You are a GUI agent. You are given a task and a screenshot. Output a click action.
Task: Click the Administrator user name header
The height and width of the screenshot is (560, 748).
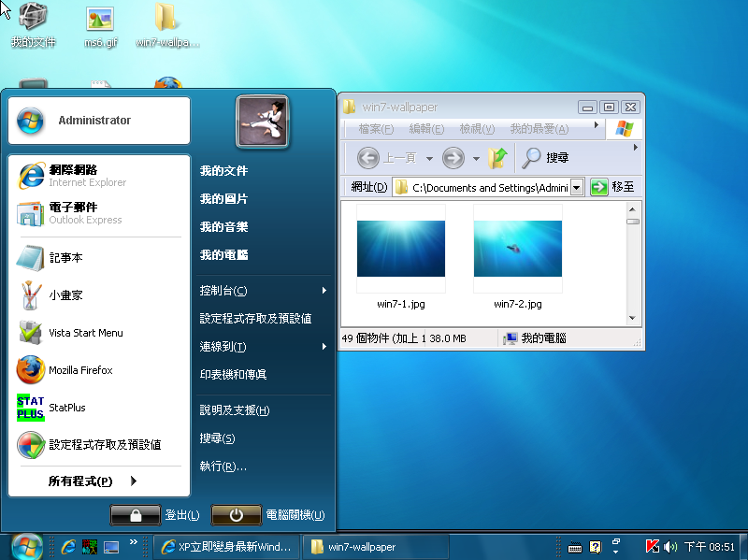point(99,121)
